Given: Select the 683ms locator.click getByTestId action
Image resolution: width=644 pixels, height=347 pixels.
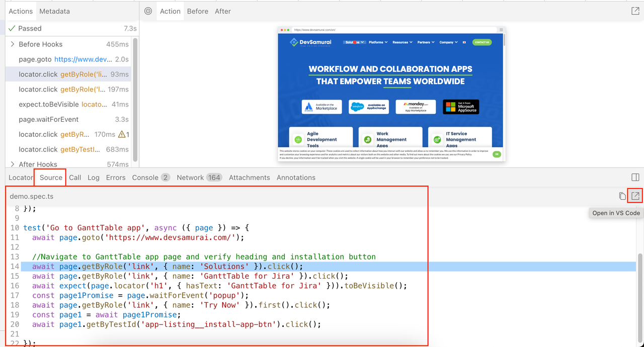Looking at the screenshot, I should (x=68, y=149).
